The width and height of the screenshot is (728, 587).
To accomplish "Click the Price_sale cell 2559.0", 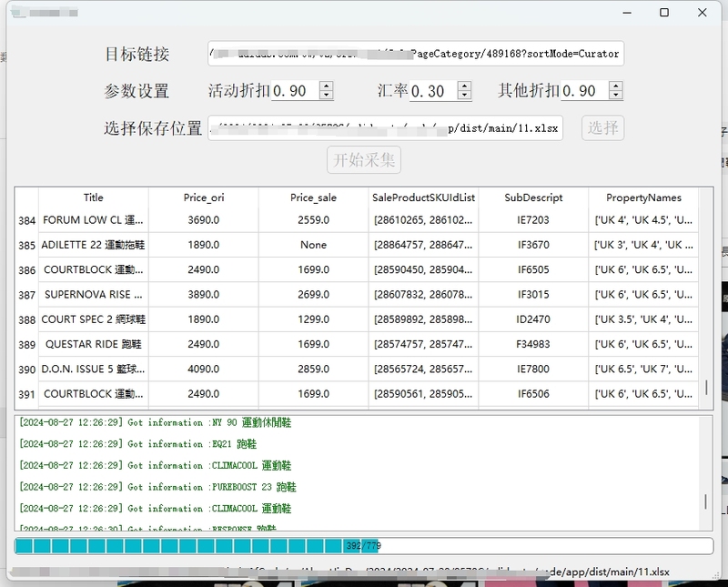I will tap(313, 220).
